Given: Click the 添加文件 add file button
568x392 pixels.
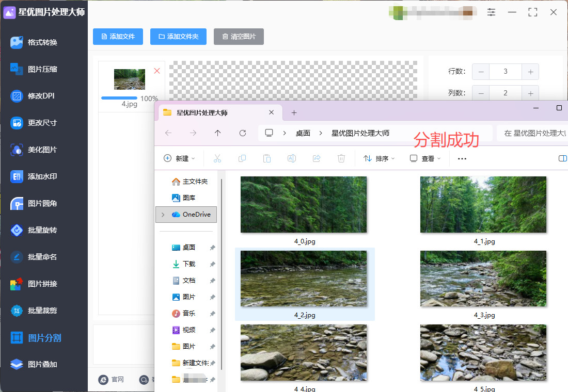Looking at the screenshot, I should coord(118,37).
